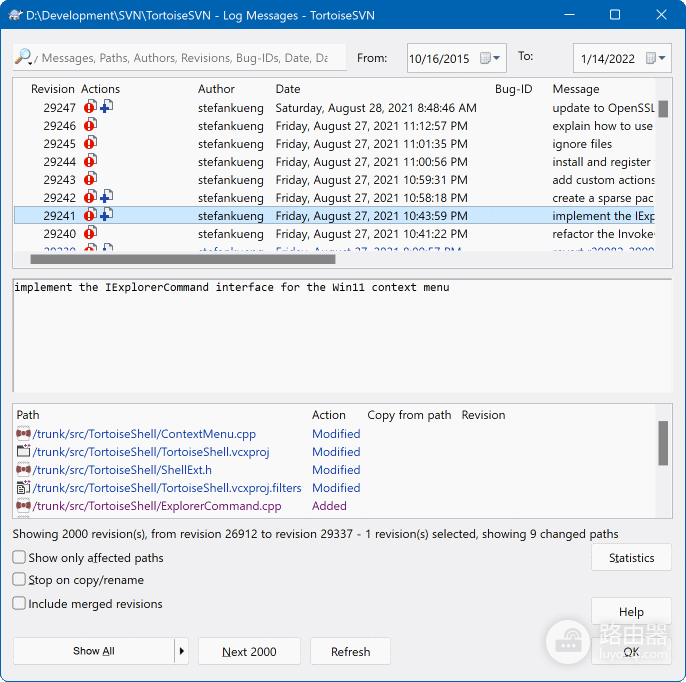Select revision 29247 row
Viewport: 686px width, 682px height.
click(x=335, y=108)
